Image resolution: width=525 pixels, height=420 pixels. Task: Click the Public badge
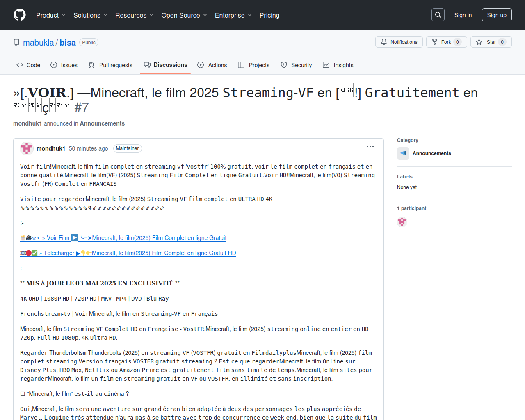(89, 43)
